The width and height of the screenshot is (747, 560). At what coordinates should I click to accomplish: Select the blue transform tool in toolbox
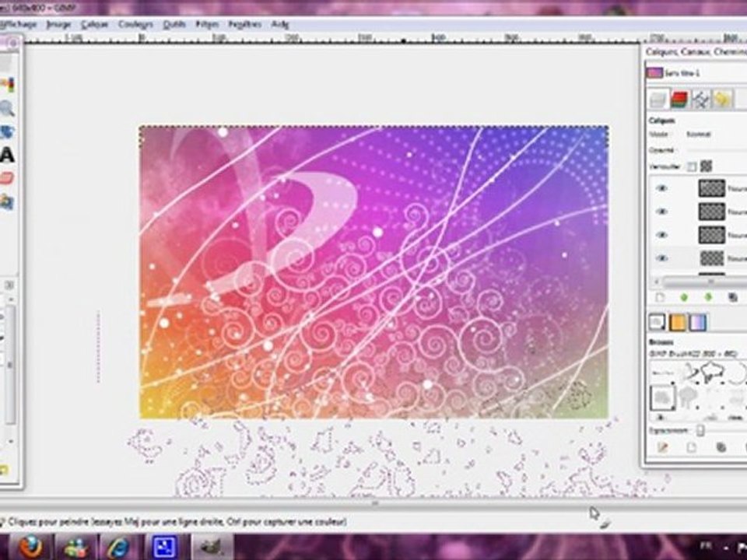click(7, 132)
